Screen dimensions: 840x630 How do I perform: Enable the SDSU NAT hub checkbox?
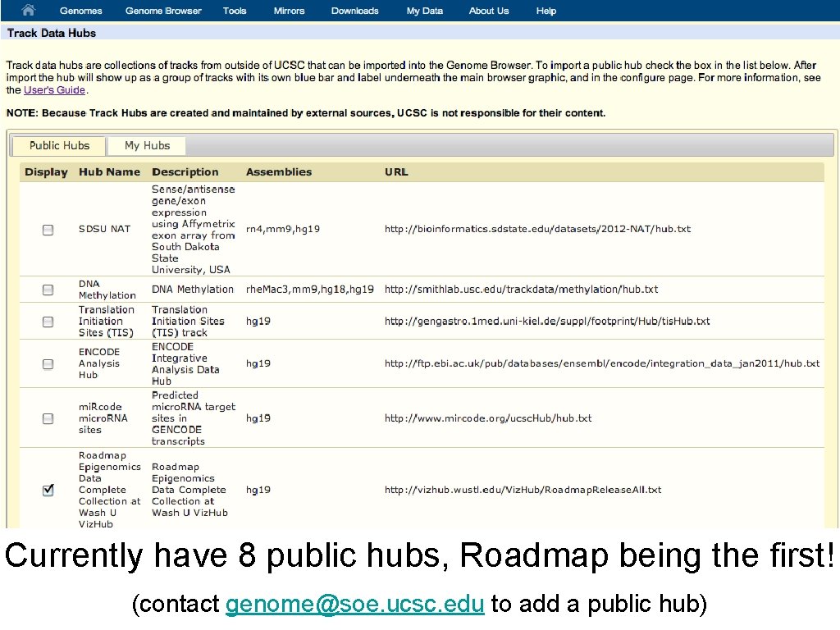[48, 230]
